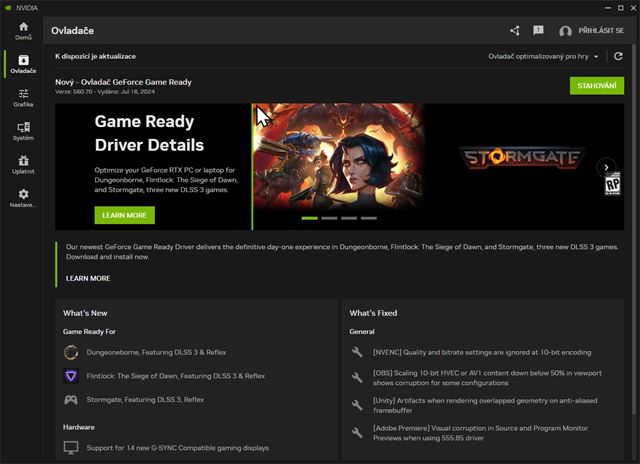
Task: Open the Ovladače drivers section
Action: (x=23, y=64)
